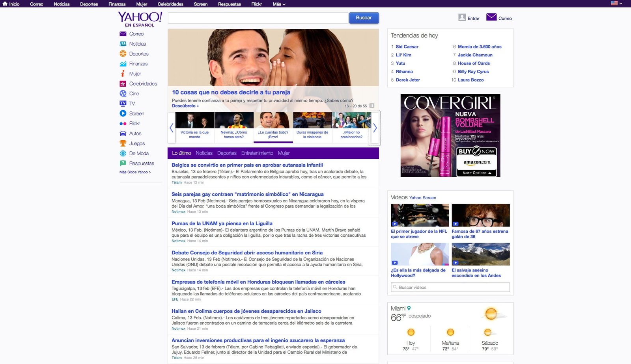Read Pumas de la UNAM Liguilla article
The image size is (631, 364).
[222, 223]
